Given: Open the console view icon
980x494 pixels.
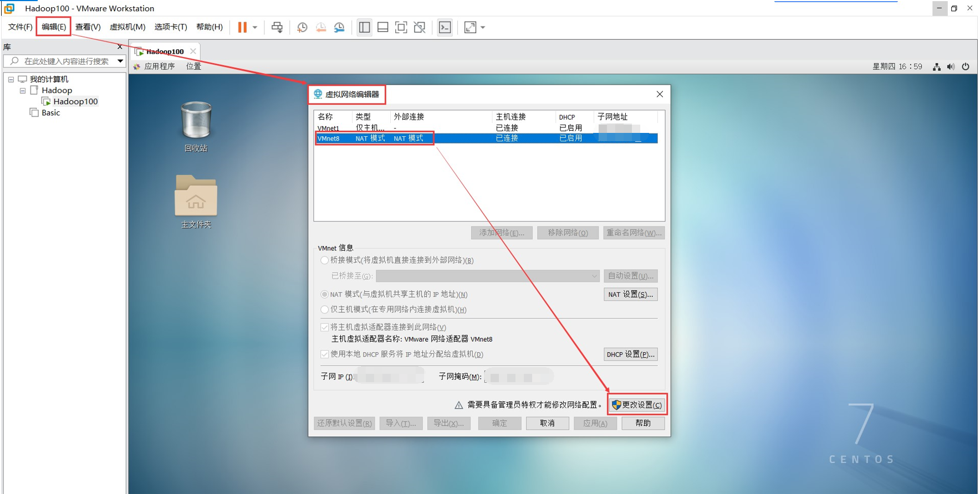Looking at the screenshot, I should [x=445, y=27].
